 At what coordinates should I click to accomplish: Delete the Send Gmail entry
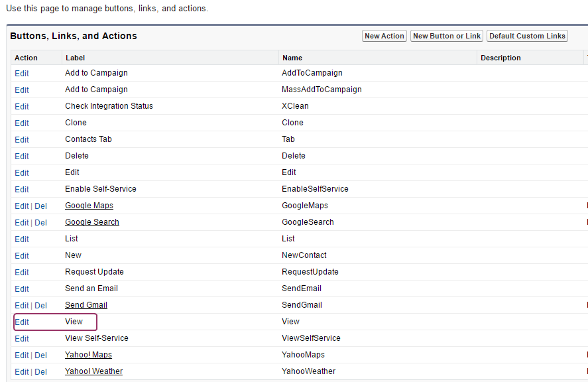coord(40,306)
